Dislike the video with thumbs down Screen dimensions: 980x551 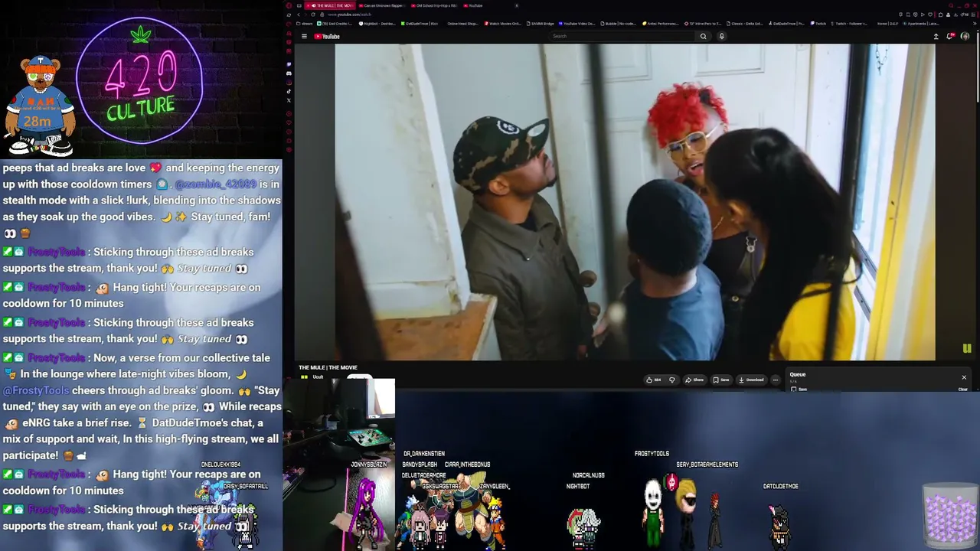[672, 380]
